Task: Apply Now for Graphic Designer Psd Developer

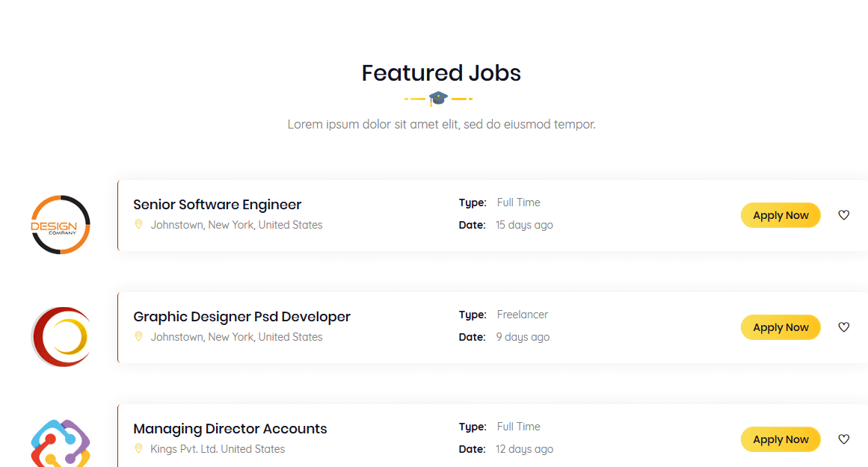Action: [x=781, y=327]
